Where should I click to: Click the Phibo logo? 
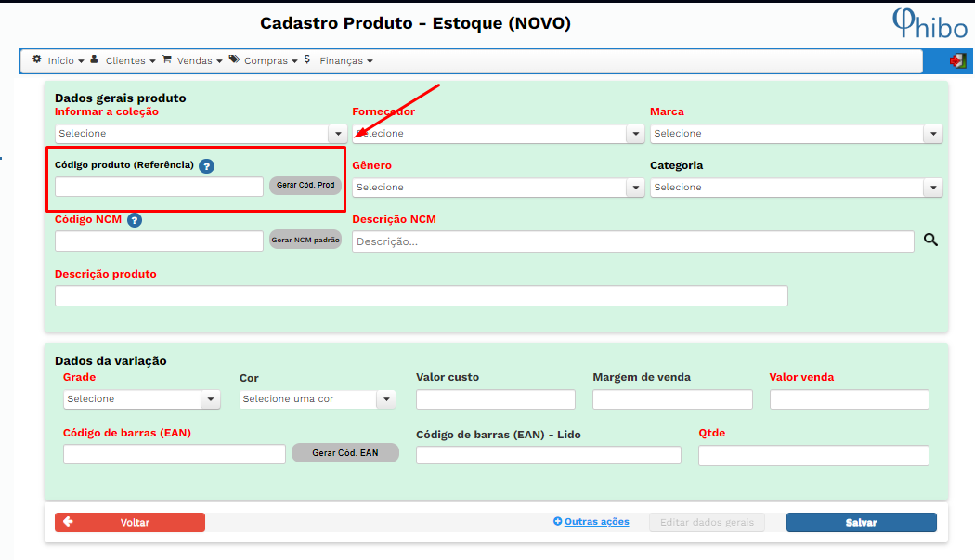(929, 23)
